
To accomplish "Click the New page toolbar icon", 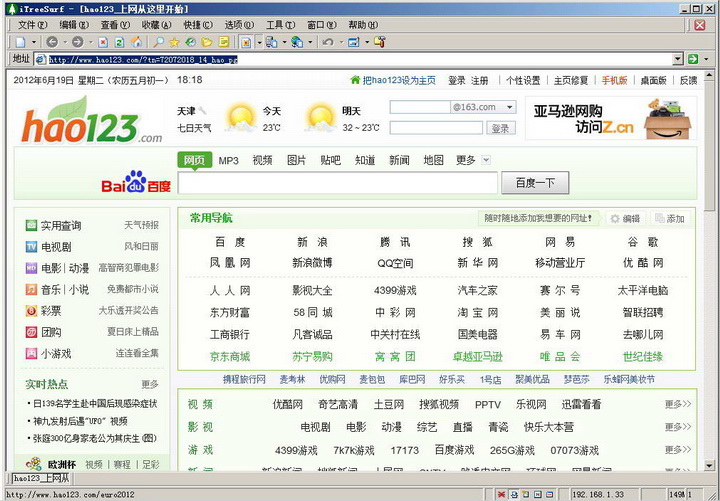I will [x=20, y=42].
